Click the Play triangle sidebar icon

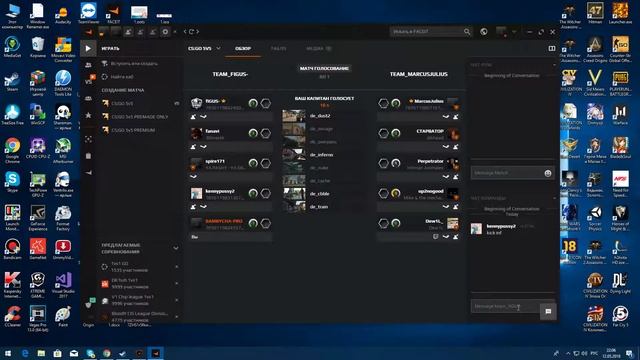coord(88,49)
